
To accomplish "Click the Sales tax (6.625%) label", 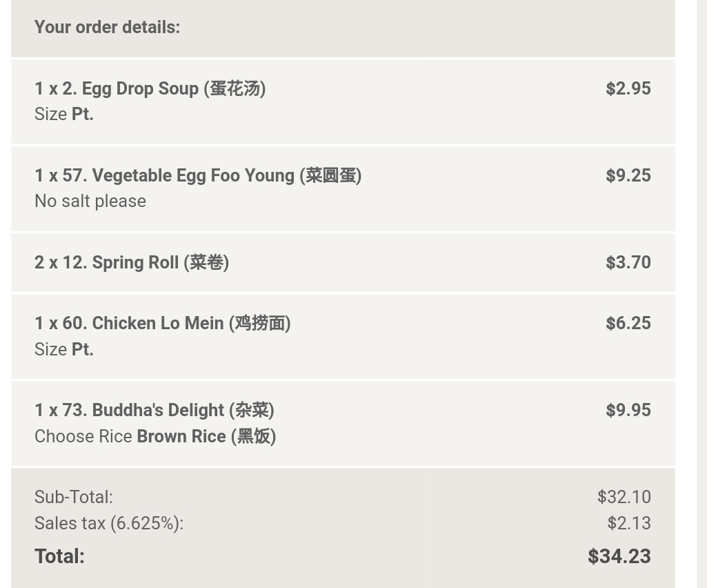I will (x=109, y=523).
